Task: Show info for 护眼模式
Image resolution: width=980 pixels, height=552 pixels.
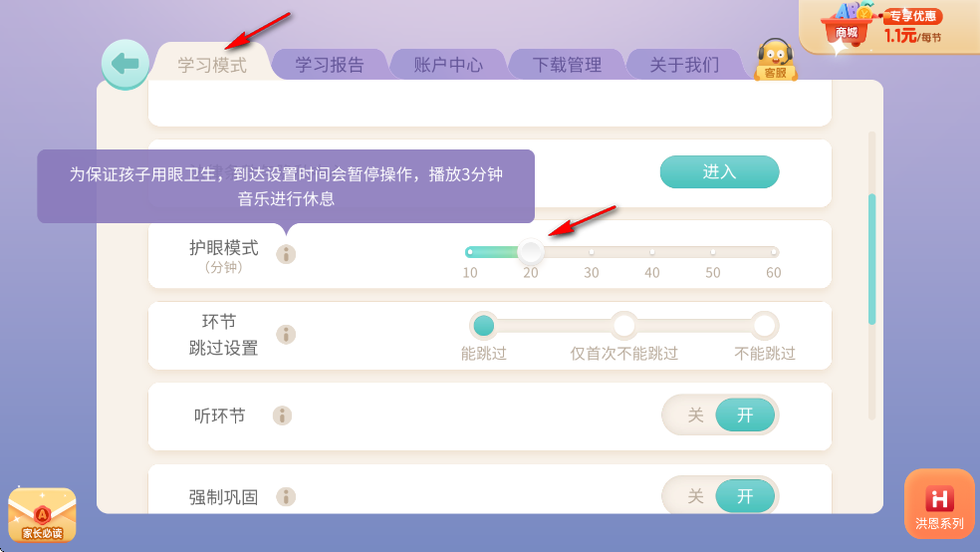Action: point(286,254)
